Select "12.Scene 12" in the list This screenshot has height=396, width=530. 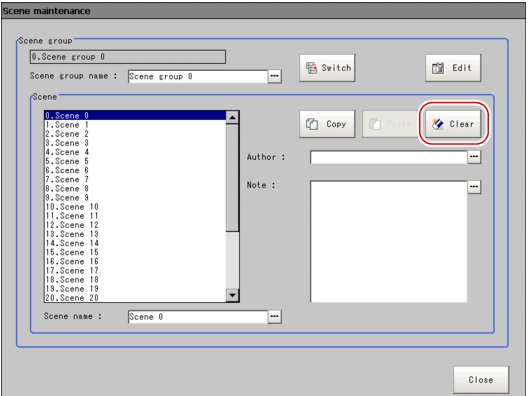click(135, 225)
